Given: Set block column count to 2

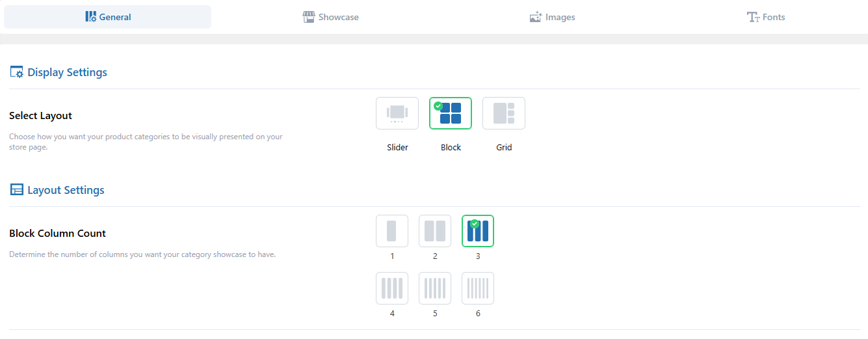Looking at the screenshot, I should 435,231.
